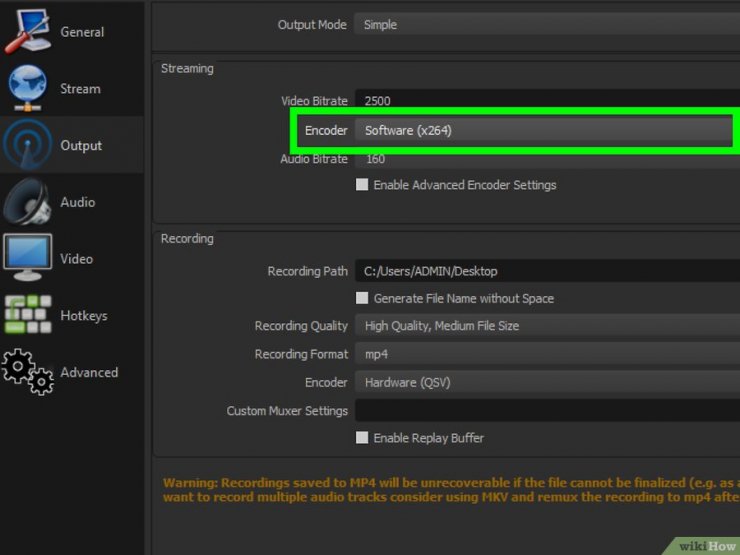This screenshot has height=555, width=740.
Task: Click the Video Bitrate label
Action: tap(314, 101)
